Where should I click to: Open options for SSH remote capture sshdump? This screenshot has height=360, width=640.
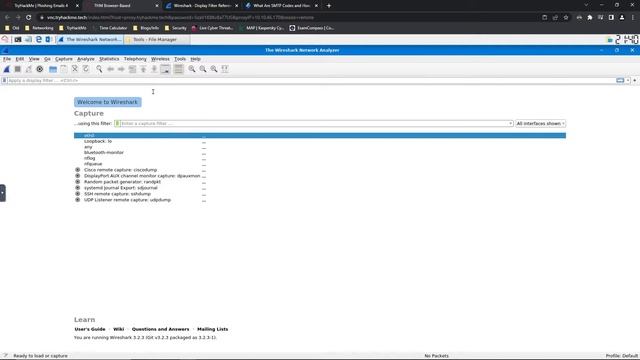(78, 194)
